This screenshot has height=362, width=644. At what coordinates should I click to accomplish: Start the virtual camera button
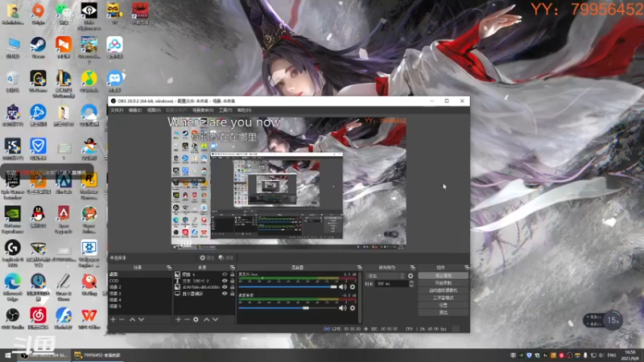(x=444, y=290)
